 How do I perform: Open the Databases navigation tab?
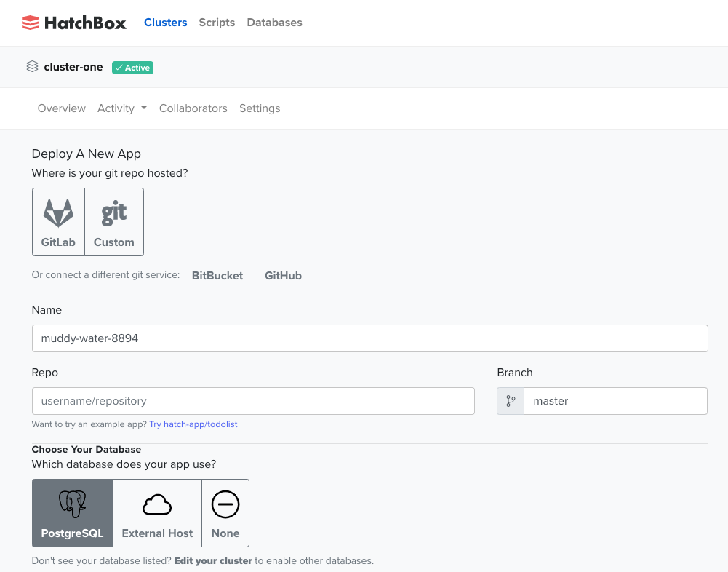[x=274, y=23]
